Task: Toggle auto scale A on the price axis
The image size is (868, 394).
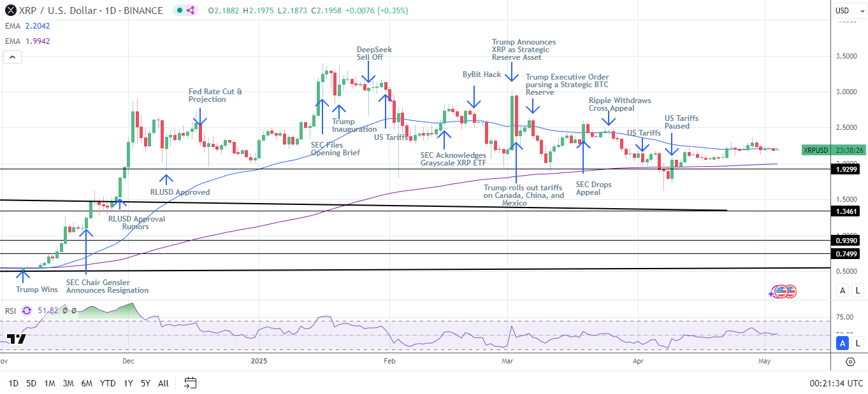Action: click(843, 291)
